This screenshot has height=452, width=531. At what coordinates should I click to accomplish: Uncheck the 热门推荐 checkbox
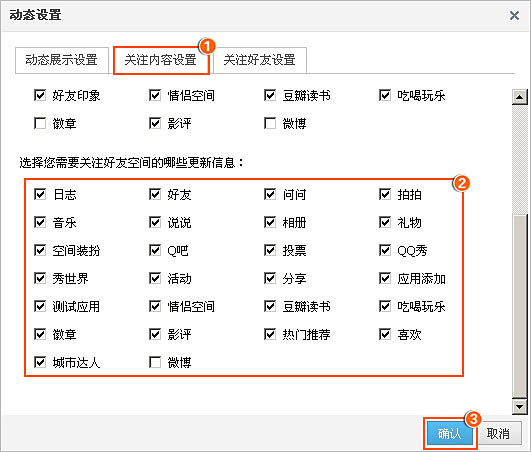[x=270, y=335]
